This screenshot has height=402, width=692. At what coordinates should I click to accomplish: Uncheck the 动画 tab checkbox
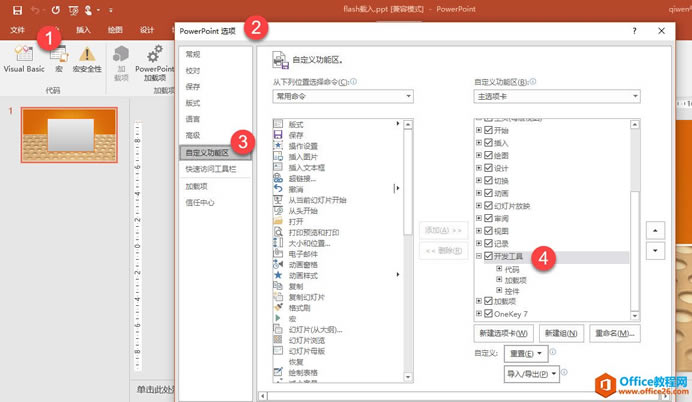(x=488, y=193)
